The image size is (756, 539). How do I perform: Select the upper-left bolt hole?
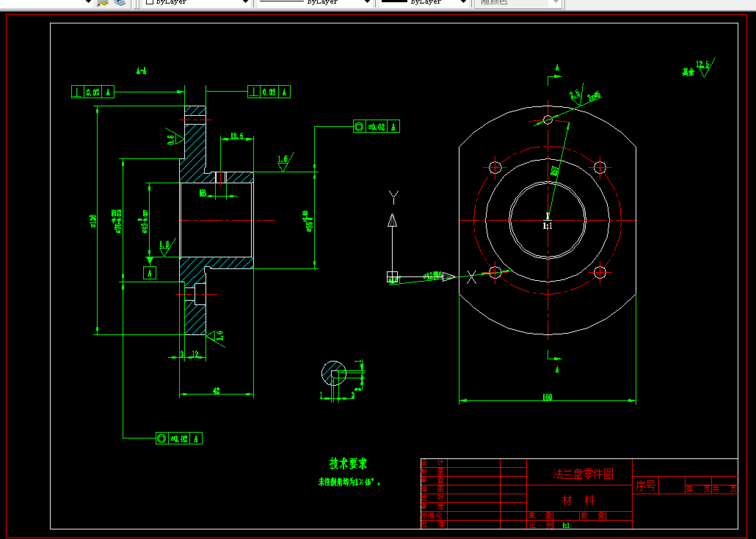(x=495, y=168)
